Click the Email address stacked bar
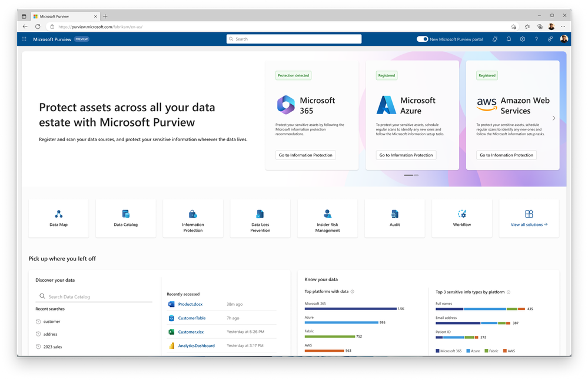The height and width of the screenshot is (380, 588). tap(473, 323)
